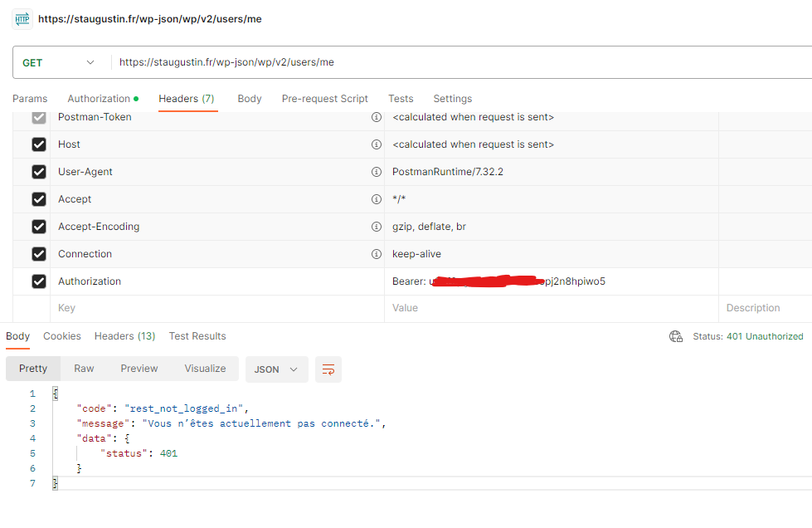Image resolution: width=812 pixels, height=528 pixels.
Task: Open the GET method dropdown
Action: (x=58, y=62)
